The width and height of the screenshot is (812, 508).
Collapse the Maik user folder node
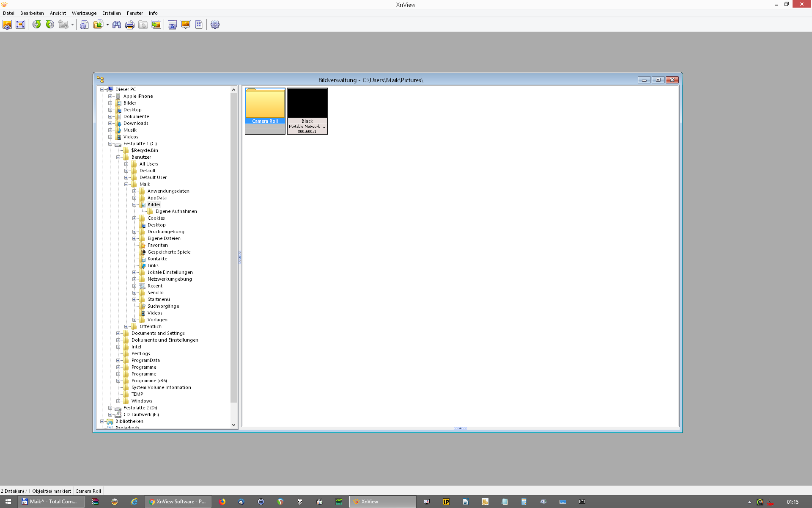[126, 184]
